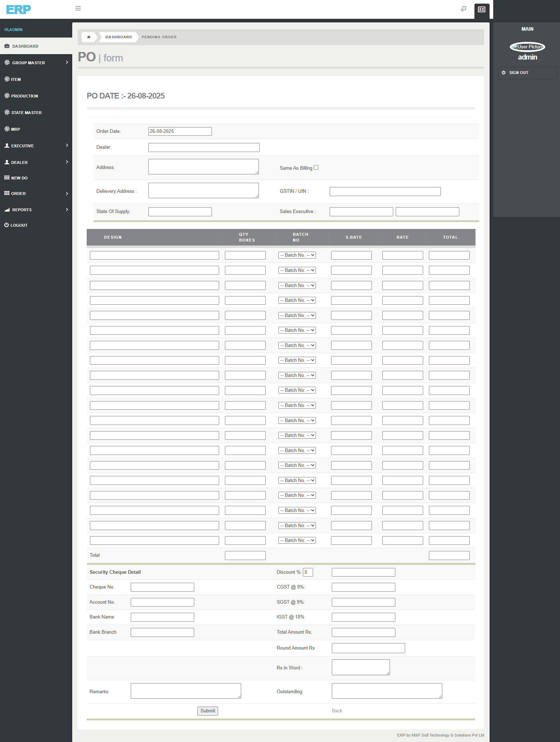This screenshot has width=560, height=742.
Task: Click the Logout power icon in sidebar
Action: (6, 225)
